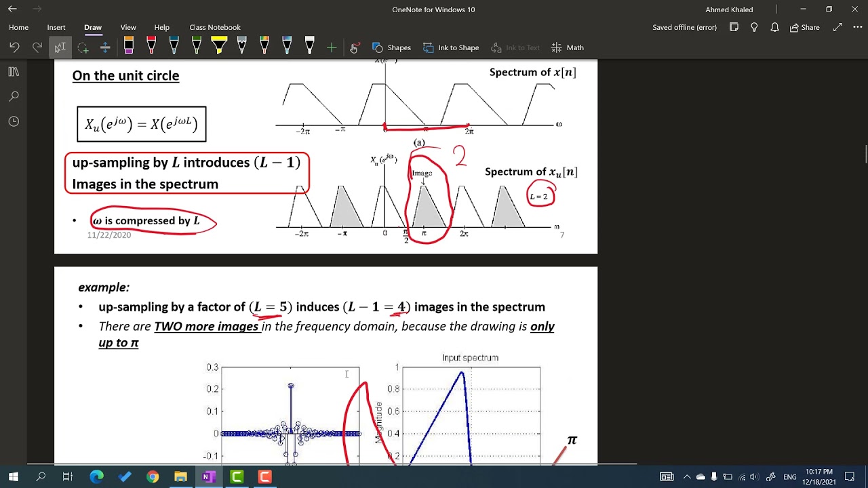Open search in the sidebar
Image resolution: width=868 pixels, height=488 pixels.
tap(14, 96)
